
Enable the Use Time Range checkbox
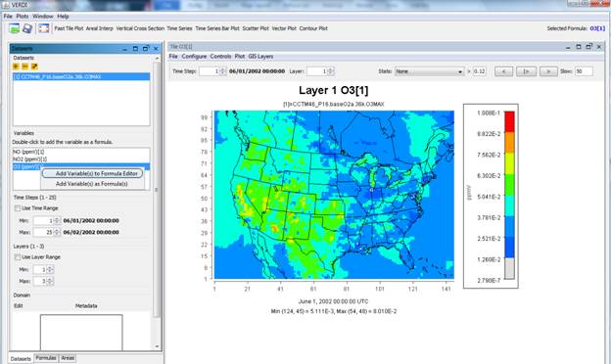18,208
